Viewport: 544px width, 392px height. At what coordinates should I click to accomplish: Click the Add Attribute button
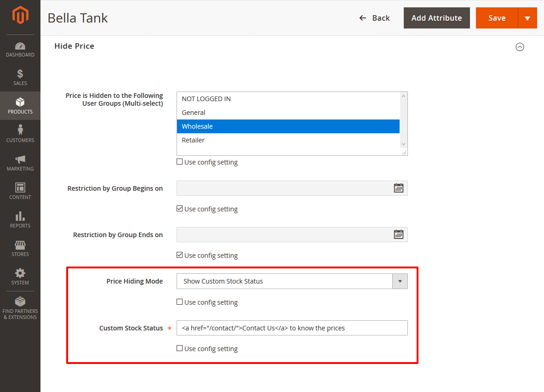[436, 18]
